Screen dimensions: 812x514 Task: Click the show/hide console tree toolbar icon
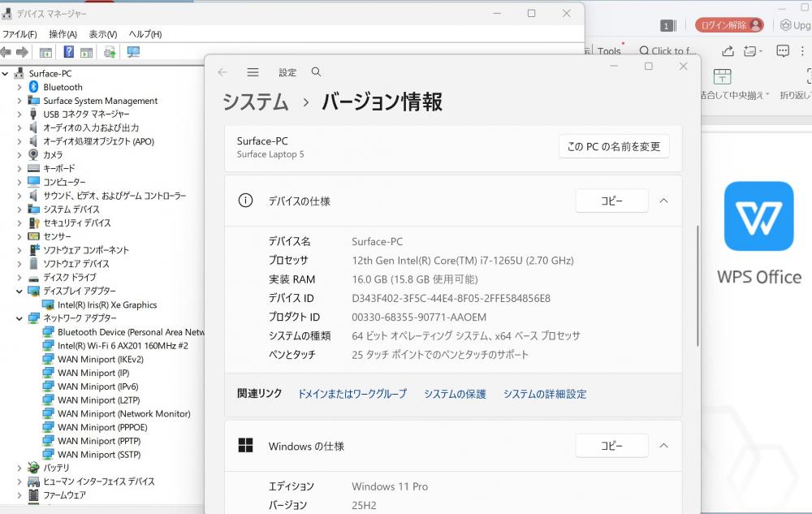[46, 52]
